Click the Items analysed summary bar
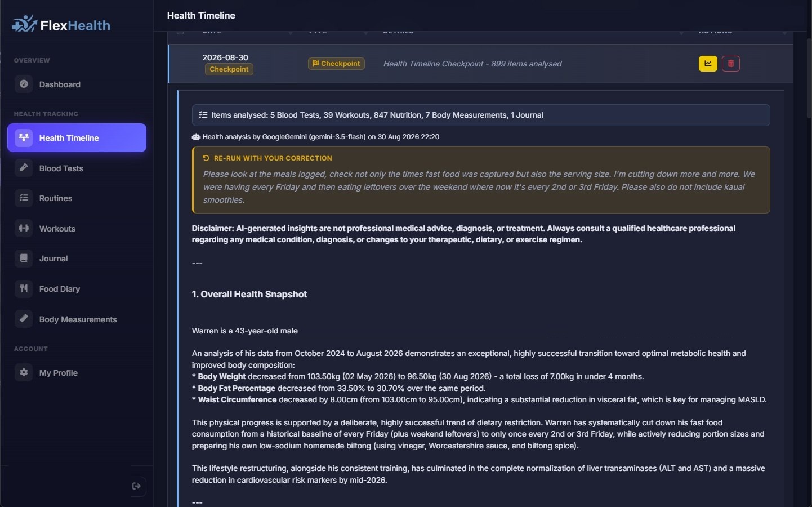 481,115
